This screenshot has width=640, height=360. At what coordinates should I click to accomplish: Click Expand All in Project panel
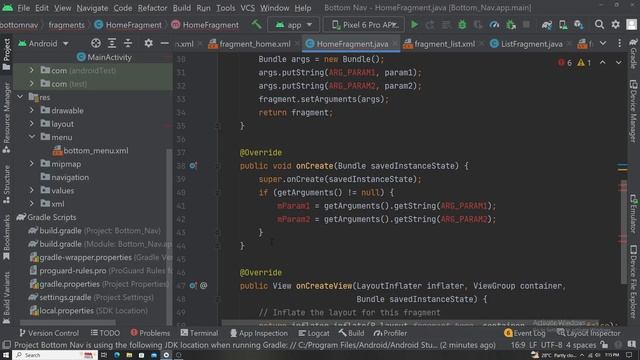111,43
